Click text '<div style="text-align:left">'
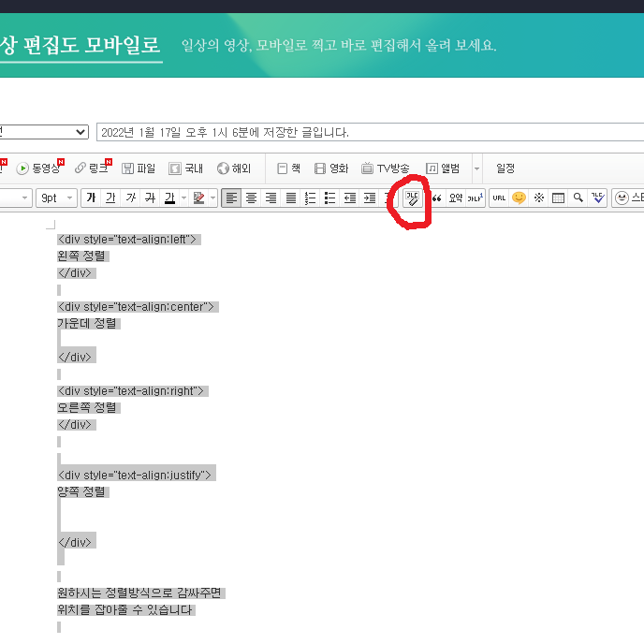644x644 pixels. (129, 239)
